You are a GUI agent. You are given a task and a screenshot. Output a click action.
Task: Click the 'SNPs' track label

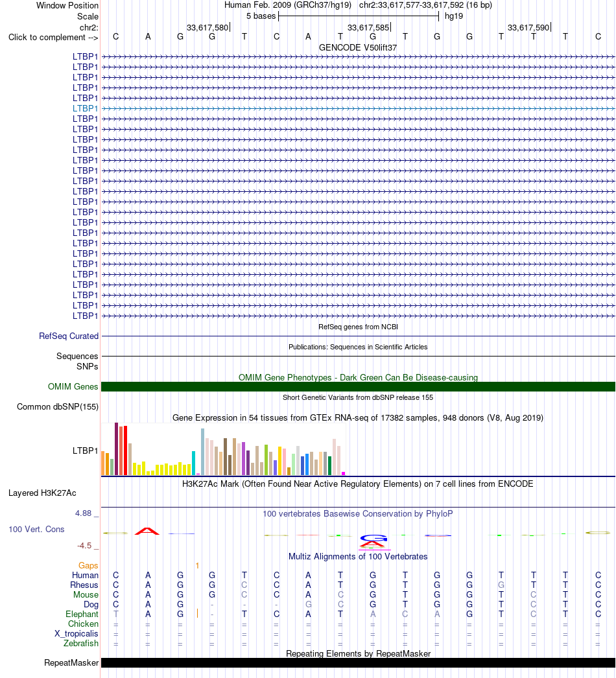click(88, 366)
